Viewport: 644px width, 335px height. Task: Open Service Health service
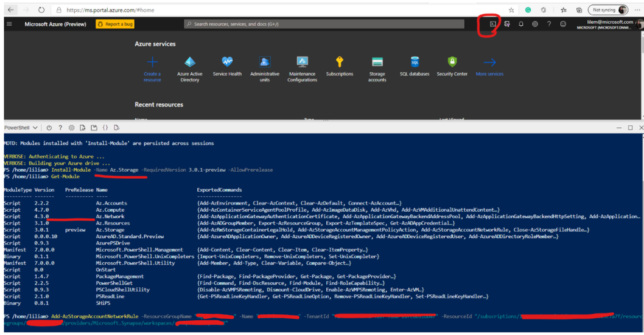(227, 66)
